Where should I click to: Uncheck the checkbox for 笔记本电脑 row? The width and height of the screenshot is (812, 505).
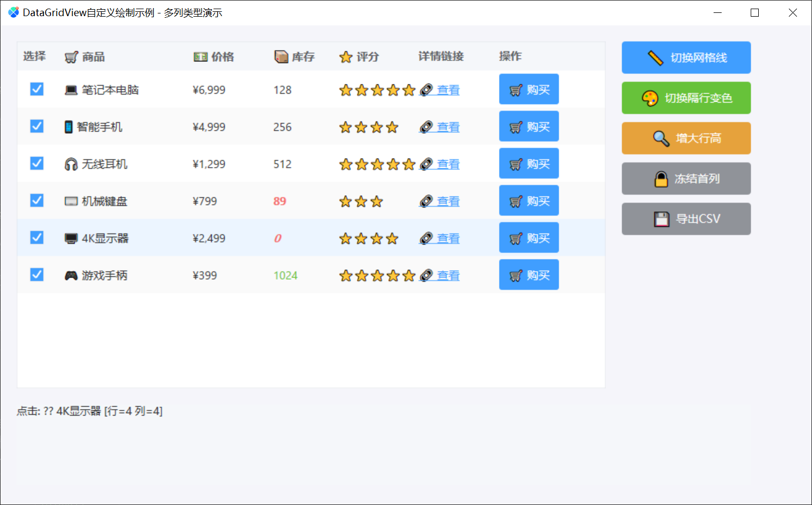click(x=37, y=89)
